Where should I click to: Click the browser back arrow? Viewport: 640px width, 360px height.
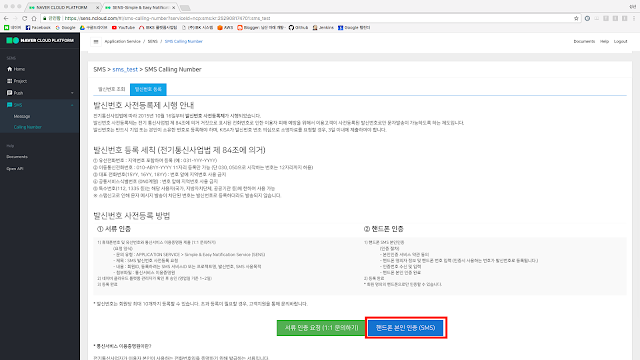[6, 18]
